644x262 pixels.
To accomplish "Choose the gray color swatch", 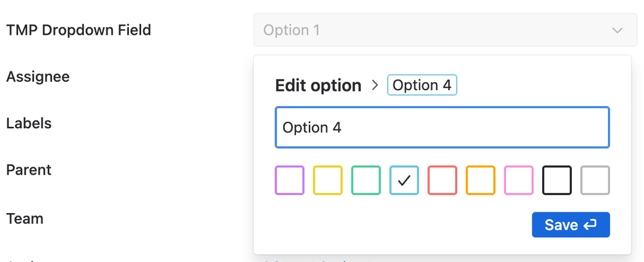I will (x=595, y=180).
